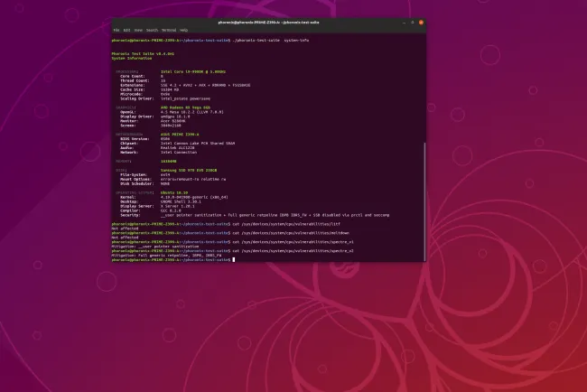Click the 'Network:' label
Image resolution: width=587 pixels, height=392 pixels.
129,153
